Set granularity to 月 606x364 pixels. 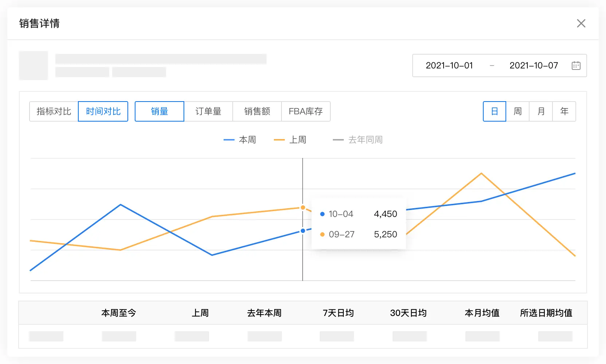pos(541,111)
